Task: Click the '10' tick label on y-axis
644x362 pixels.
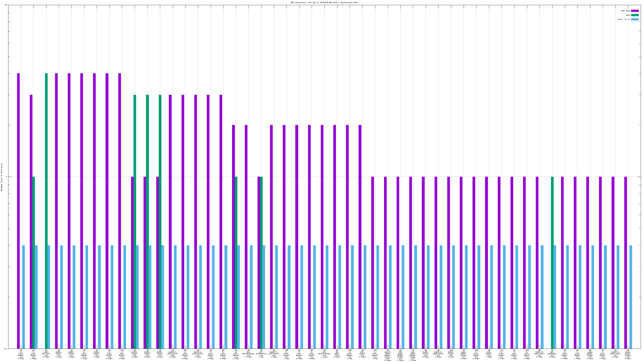Action: pos(6,5)
